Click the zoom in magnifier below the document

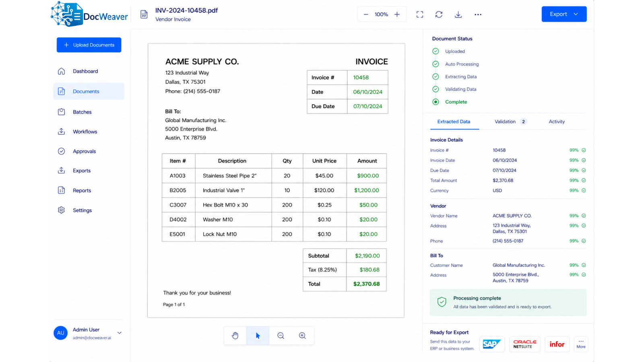302,335
